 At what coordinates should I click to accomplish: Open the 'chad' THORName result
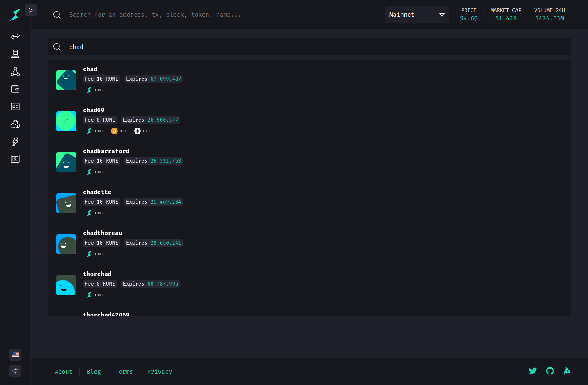(90, 69)
